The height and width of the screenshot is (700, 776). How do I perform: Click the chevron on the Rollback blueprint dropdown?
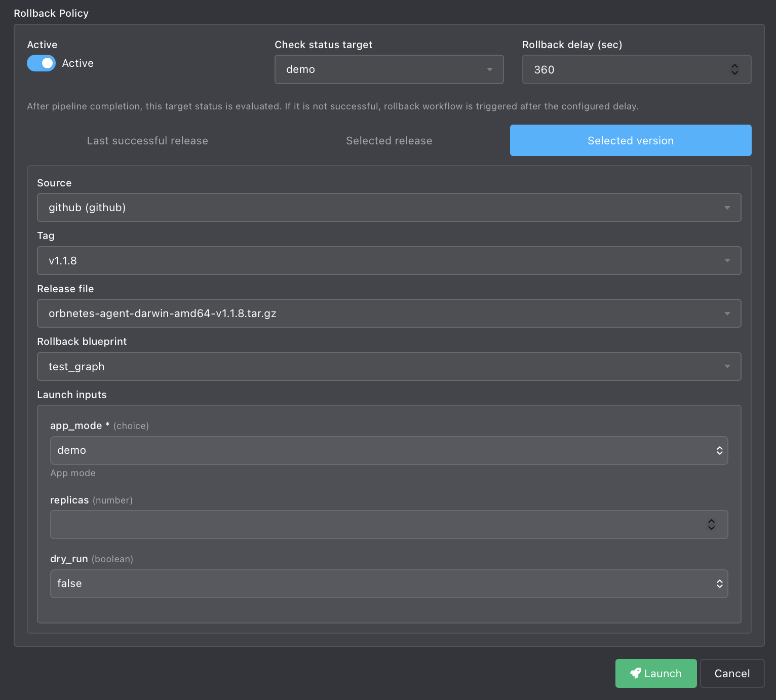(x=727, y=366)
